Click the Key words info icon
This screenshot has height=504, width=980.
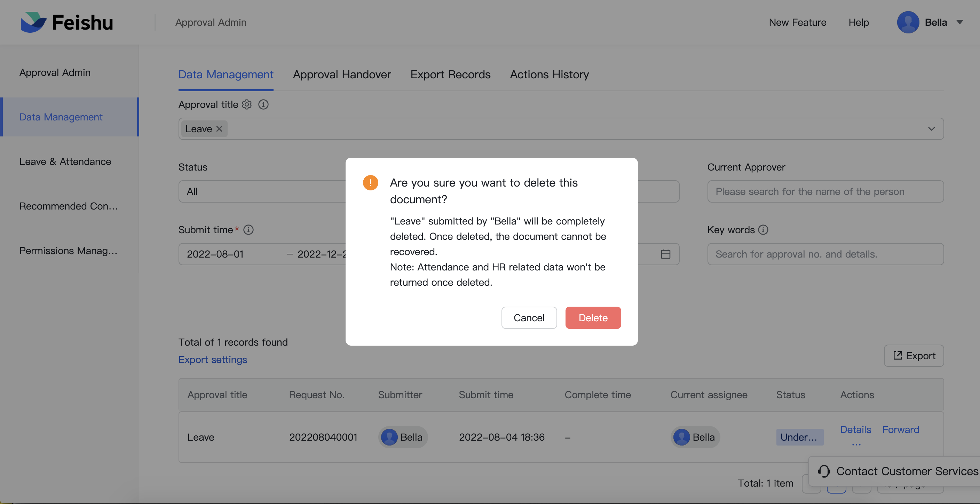click(x=764, y=230)
